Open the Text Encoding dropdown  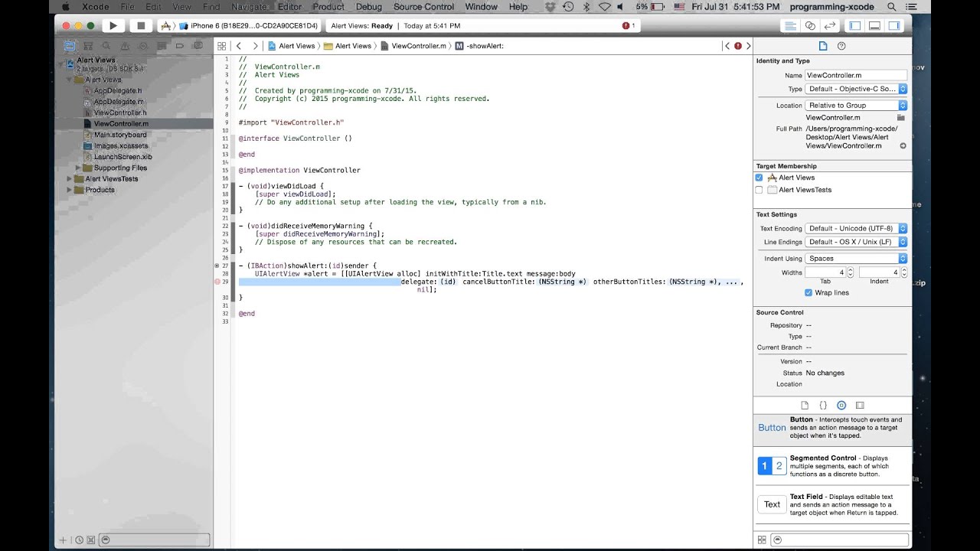856,228
